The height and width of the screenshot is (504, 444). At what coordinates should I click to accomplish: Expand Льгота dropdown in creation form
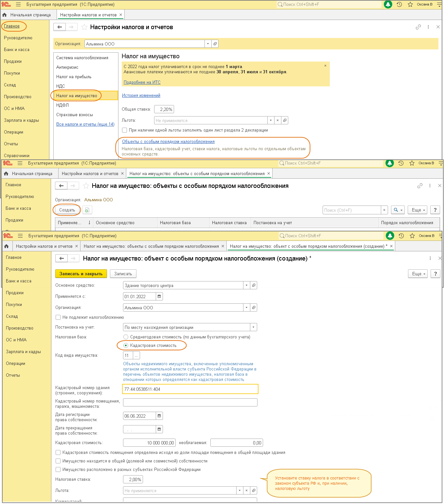tap(240, 491)
